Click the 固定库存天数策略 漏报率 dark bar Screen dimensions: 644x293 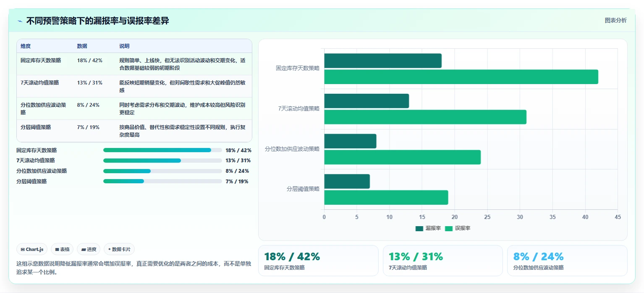coord(383,61)
